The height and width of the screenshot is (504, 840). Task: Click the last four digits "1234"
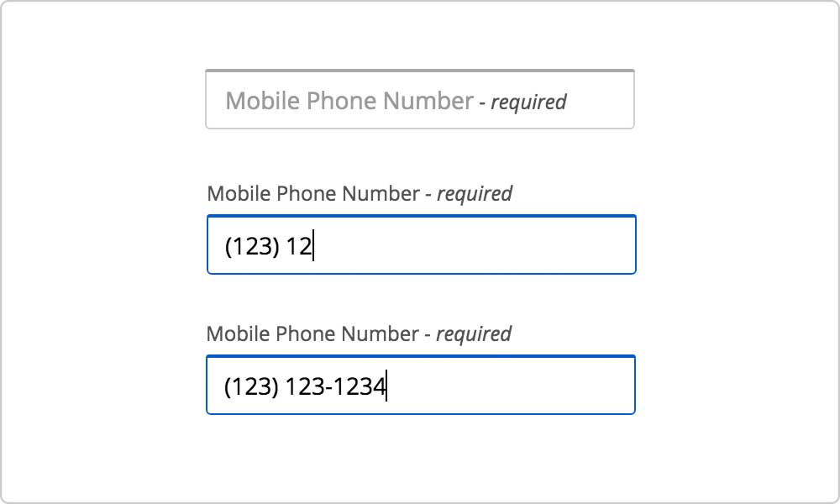coord(359,386)
